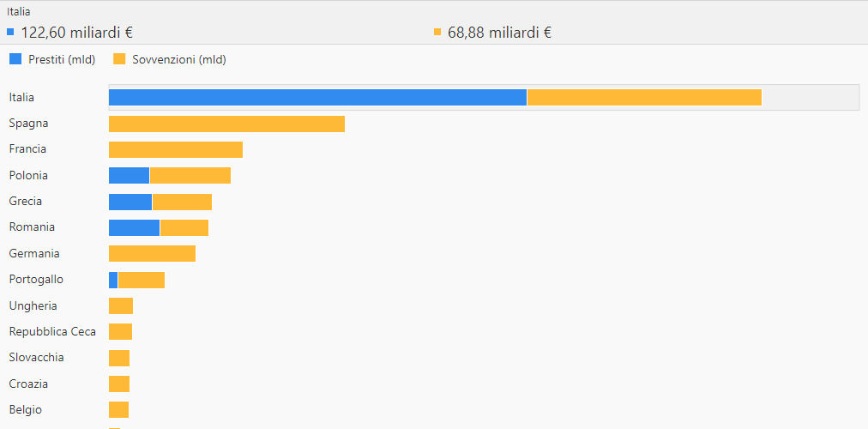Click the Francia grants bar

coord(176,150)
